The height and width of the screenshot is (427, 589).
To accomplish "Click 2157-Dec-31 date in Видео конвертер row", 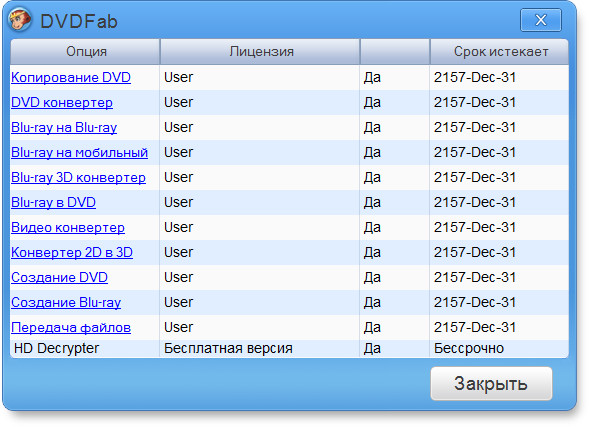I will coord(475,227).
